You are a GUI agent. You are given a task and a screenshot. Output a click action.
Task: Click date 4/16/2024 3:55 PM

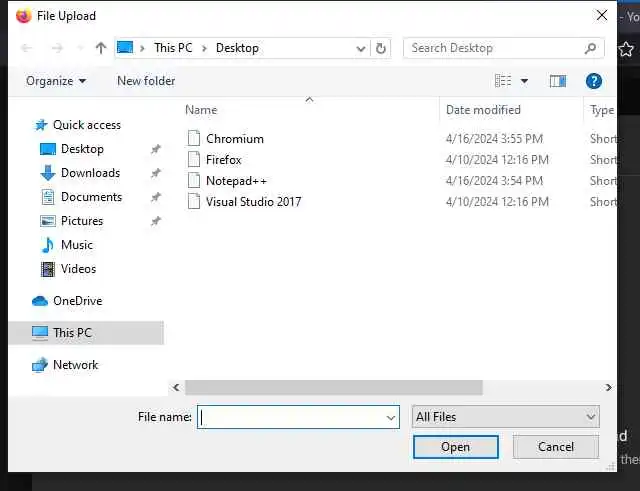tap(494, 139)
